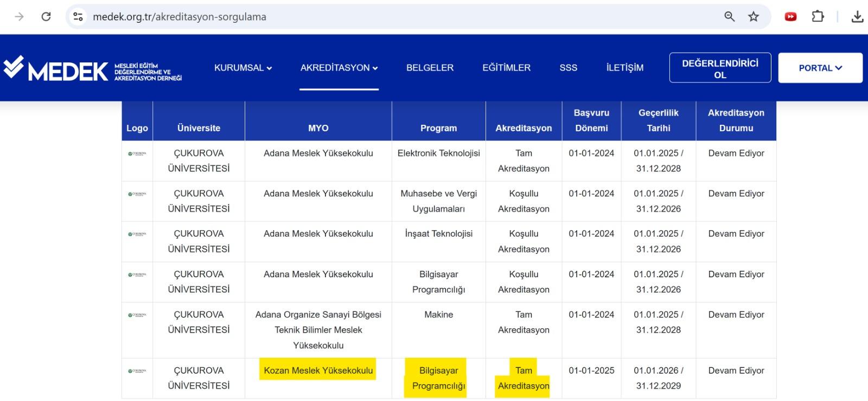Expand the AKREDİTASYON dropdown menu

tap(339, 68)
